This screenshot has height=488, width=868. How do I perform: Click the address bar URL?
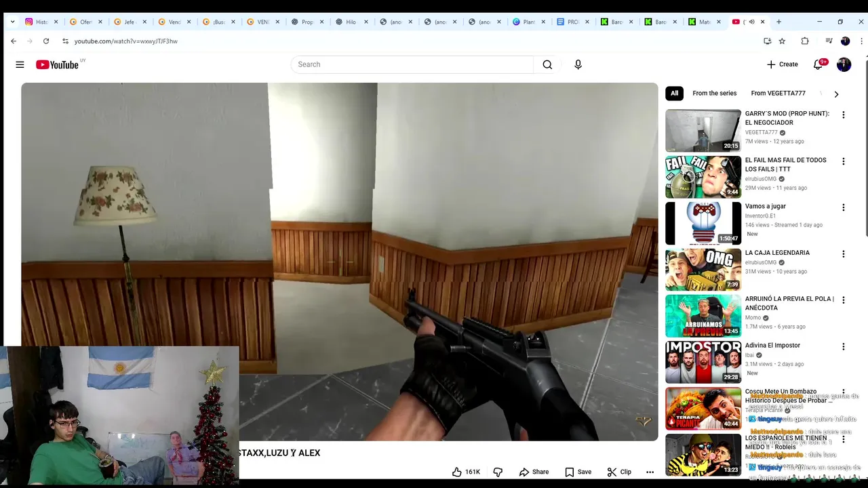click(126, 41)
